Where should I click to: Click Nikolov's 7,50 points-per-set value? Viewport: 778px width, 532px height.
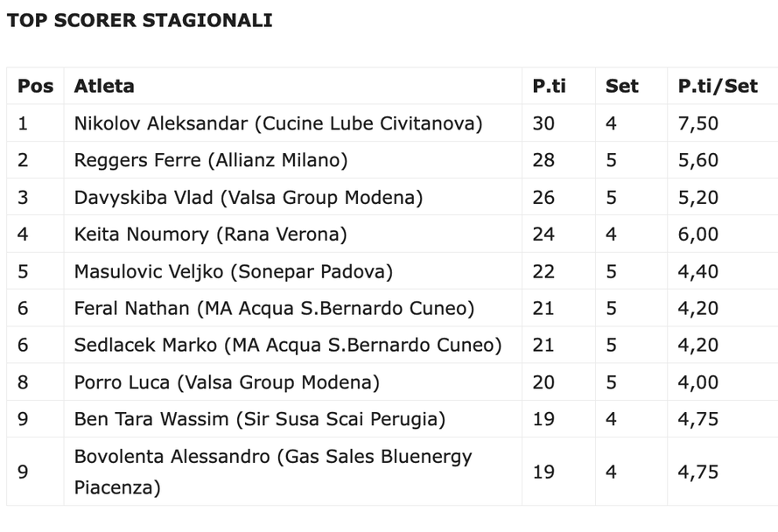pos(698,123)
